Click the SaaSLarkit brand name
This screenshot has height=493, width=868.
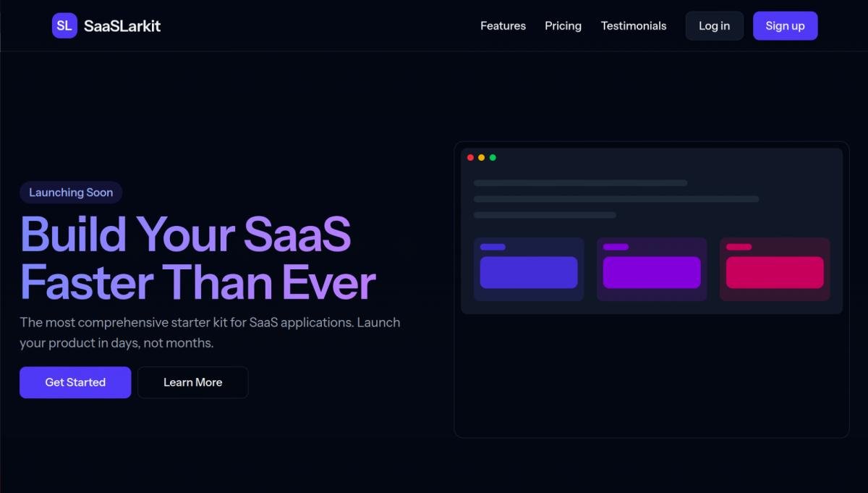pyautogui.click(x=122, y=26)
